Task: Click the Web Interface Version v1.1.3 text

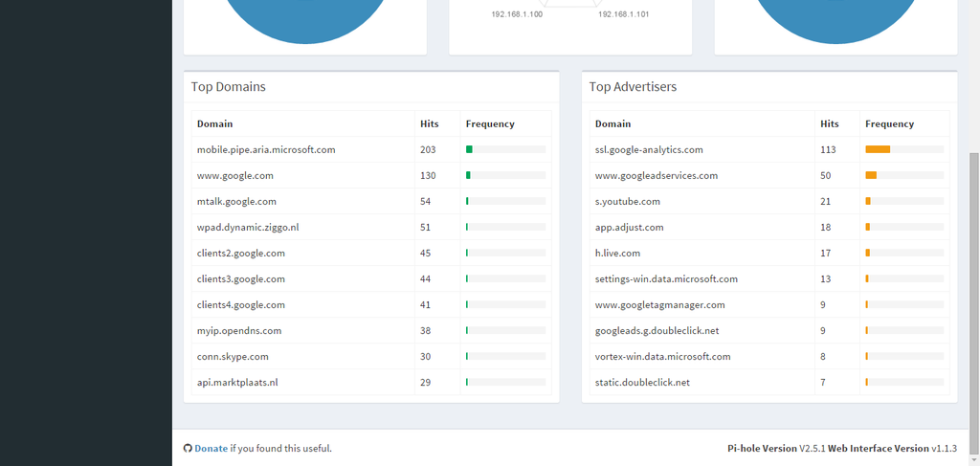Action: pos(893,448)
